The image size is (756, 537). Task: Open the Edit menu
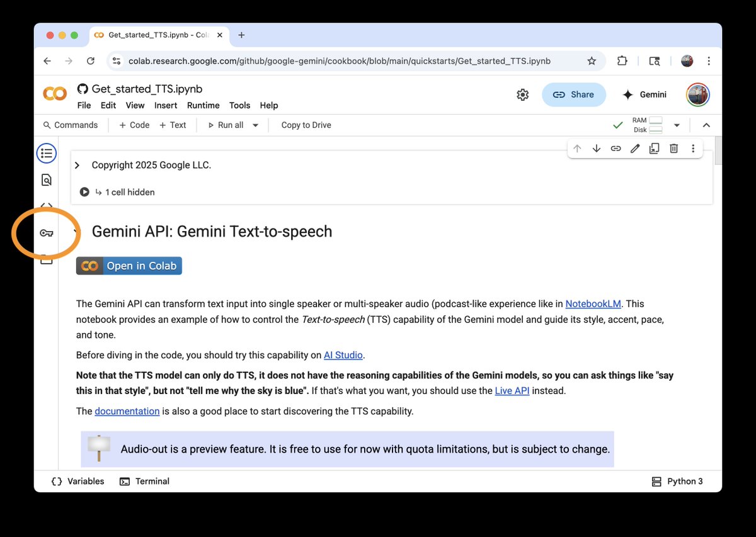(108, 105)
